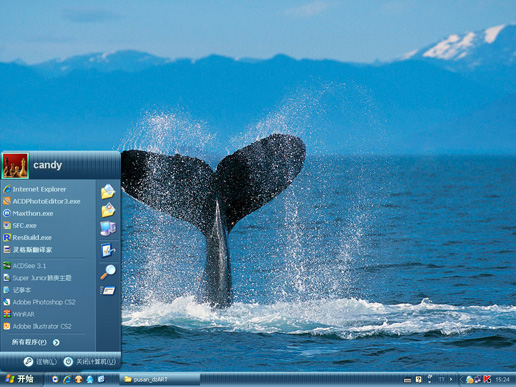The image size is (516, 387).
Task: Launch Internet Explorer from Quick Launch bar
Action: [x=67, y=379]
